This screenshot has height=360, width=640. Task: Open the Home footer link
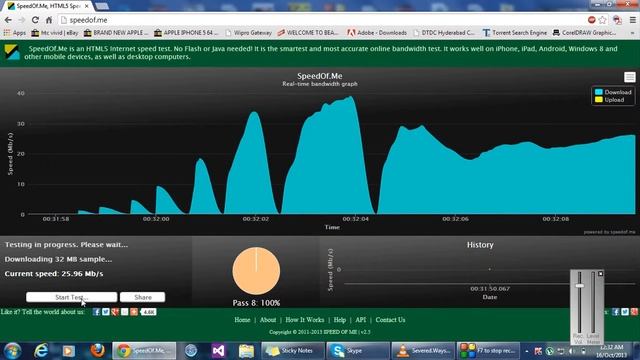[242, 320]
